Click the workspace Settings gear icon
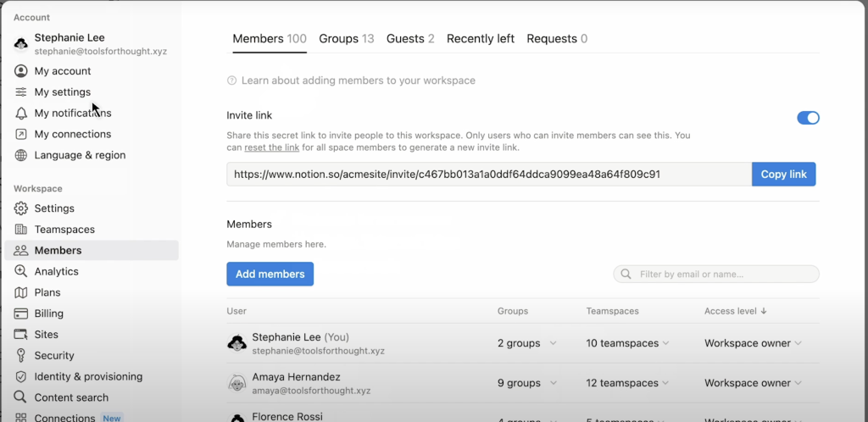 21,208
